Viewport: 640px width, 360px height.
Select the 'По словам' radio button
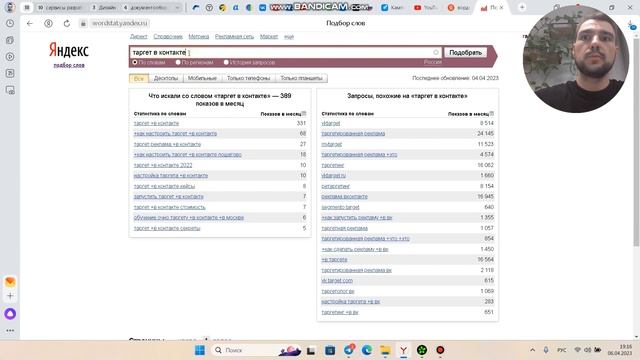135,62
